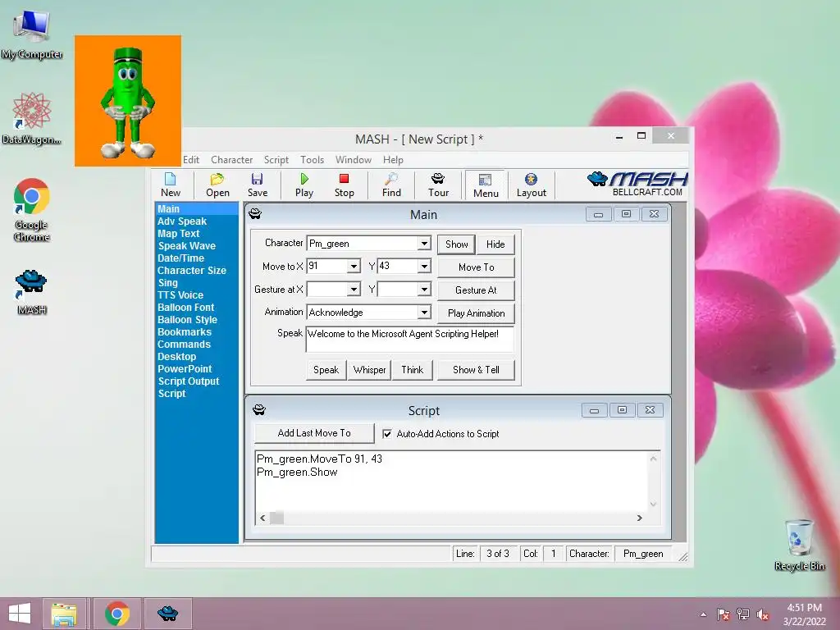Open Layout from the toolbar

click(531, 185)
